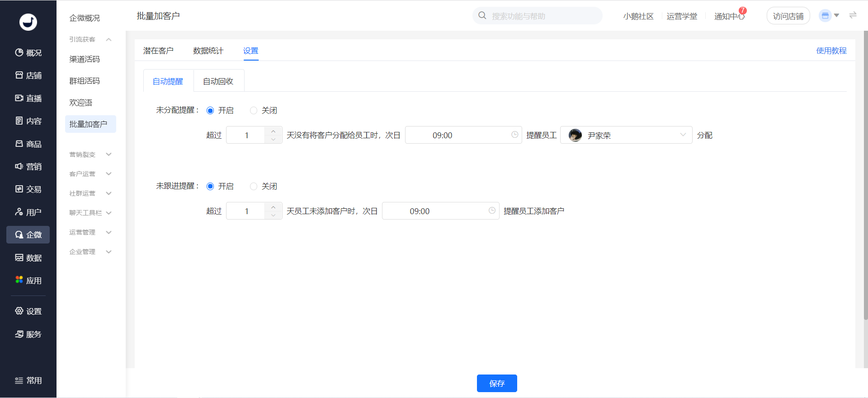Screen dimensions: 868x398
Task: Open 群组活码 menu item
Action: (x=85, y=81)
